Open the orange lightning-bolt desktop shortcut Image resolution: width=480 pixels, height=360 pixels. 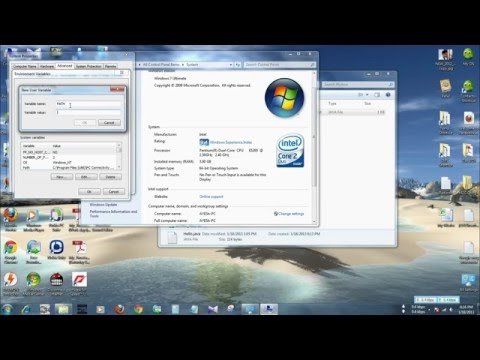pyautogui.click(x=11, y=283)
